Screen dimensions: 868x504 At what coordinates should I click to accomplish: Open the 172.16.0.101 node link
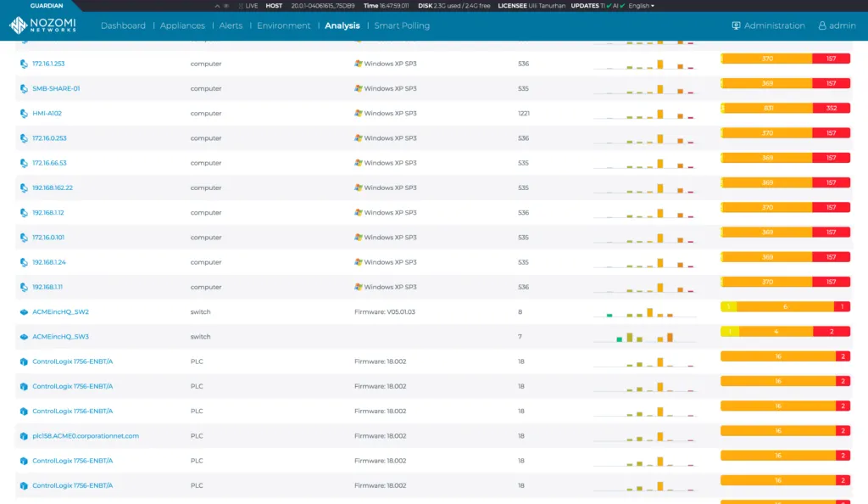(48, 238)
